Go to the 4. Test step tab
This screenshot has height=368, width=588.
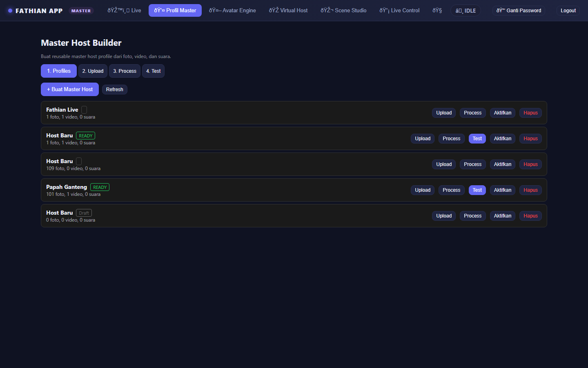[153, 71]
